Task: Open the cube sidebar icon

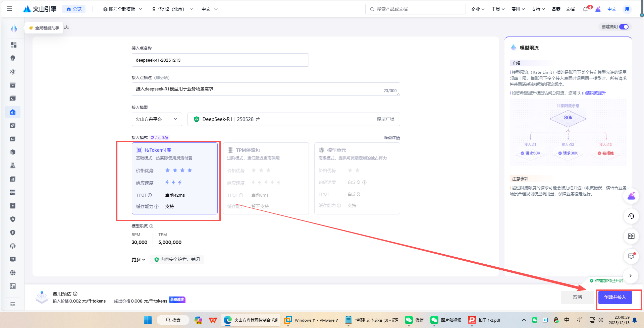Action: pyautogui.click(x=13, y=152)
